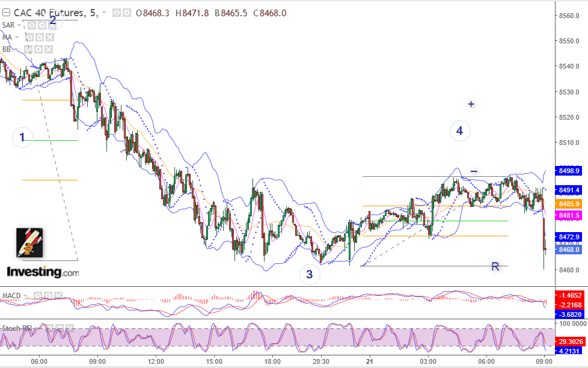Click the blue 8498.9 price label
Viewport: 588px width, 368px height.
pos(569,171)
